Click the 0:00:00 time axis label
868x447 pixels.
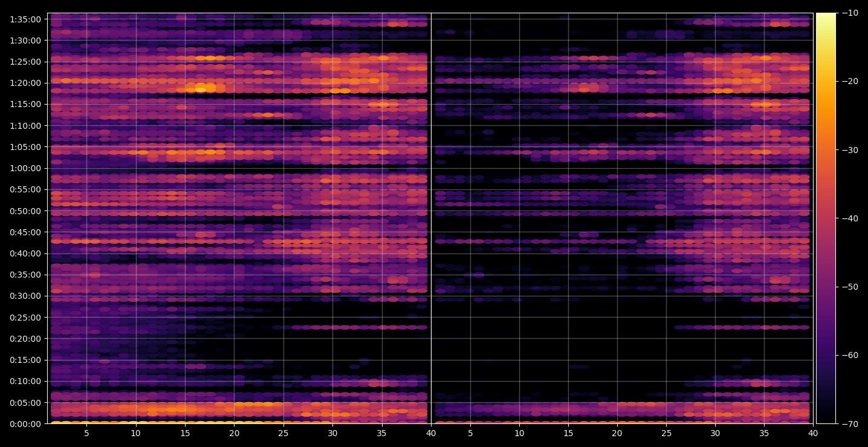pyautogui.click(x=25, y=424)
